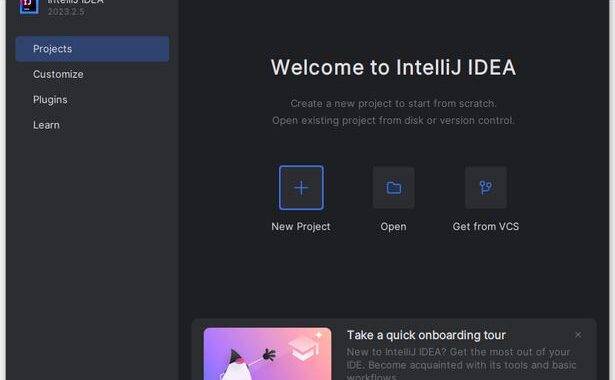The width and height of the screenshot is (615, 380).
Task: Click the 'Take a quick onboarding tour' heading
Action: (426, 335)
